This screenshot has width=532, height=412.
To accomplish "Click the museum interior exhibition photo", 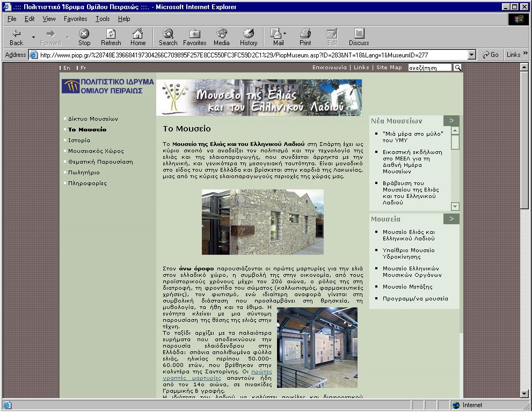I will [x=317, y=348].
